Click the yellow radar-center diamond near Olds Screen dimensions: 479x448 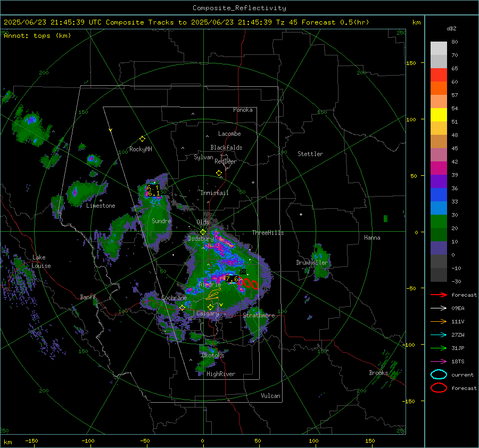pyautogui.click(x=203, y=232)
